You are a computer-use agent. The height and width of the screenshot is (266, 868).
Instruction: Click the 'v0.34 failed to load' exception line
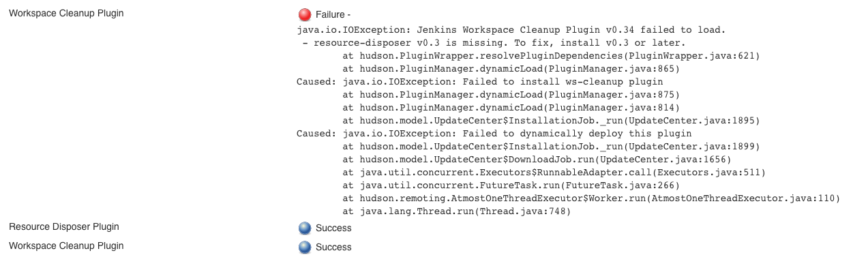pos(511,30)
